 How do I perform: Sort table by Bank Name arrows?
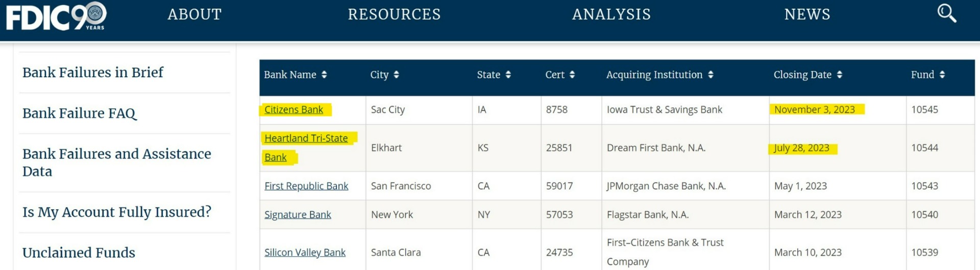pos(324,75)
